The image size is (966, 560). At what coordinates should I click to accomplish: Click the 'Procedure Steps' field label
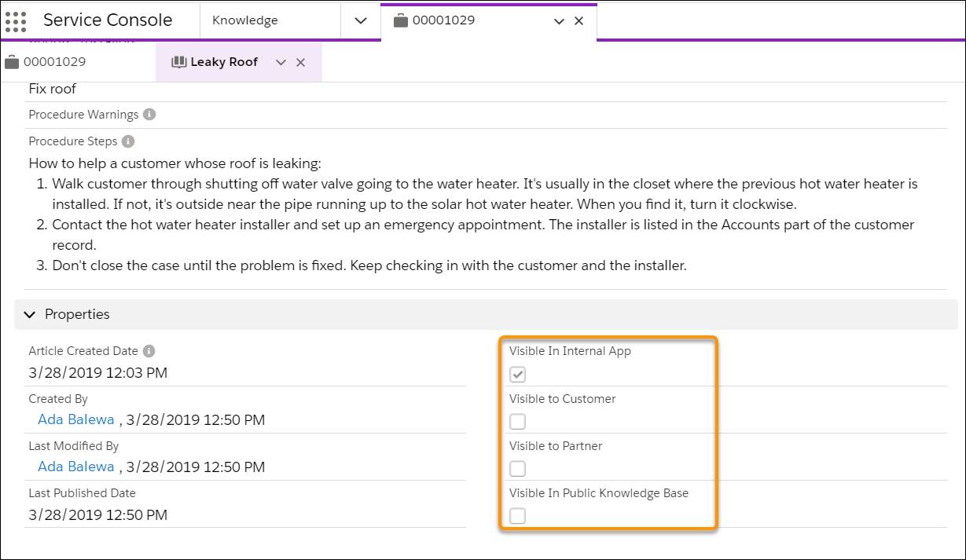[73, 141]
